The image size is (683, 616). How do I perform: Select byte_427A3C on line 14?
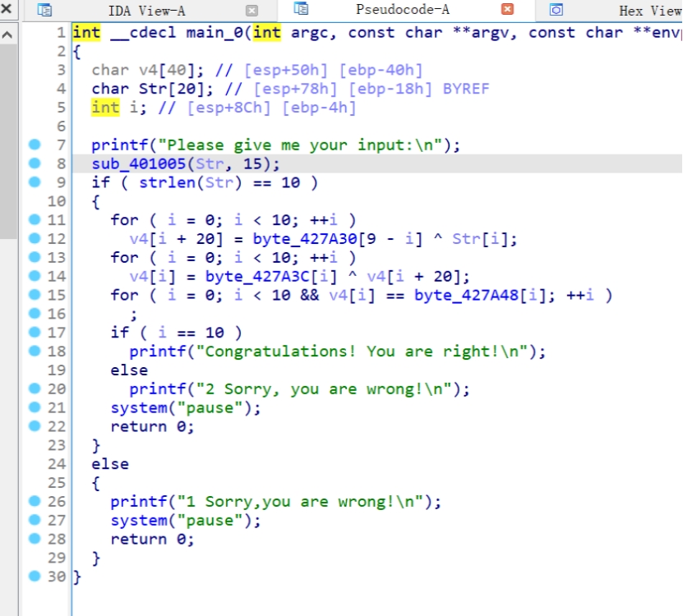257,277
